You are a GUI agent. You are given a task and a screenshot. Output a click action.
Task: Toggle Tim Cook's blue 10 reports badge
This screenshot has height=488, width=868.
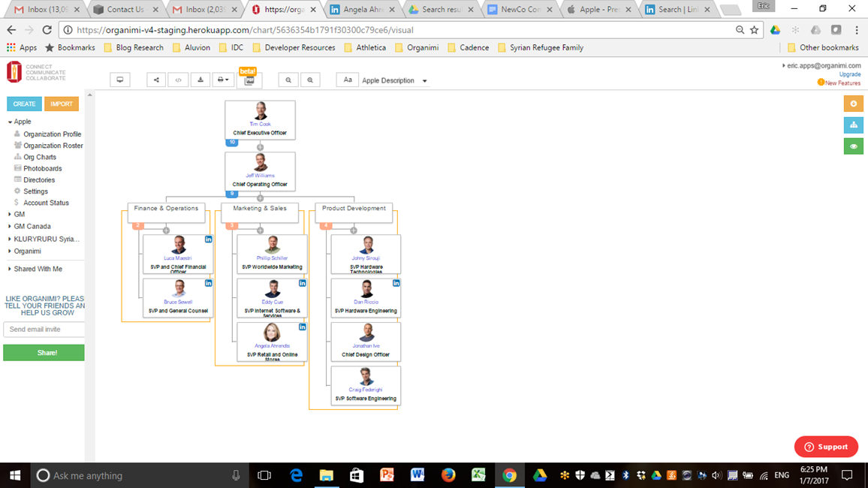point(232,142)
